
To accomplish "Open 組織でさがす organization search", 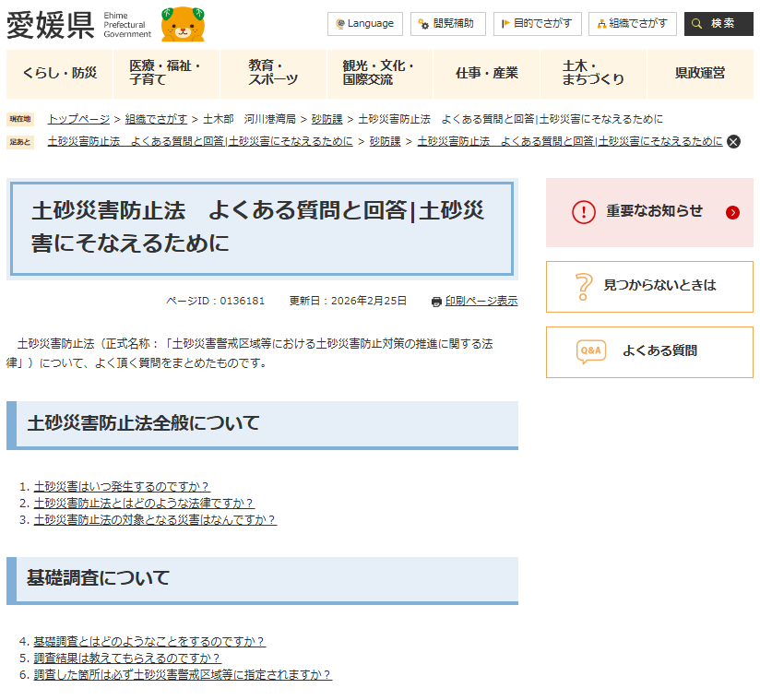I will (x=632, y=24).
